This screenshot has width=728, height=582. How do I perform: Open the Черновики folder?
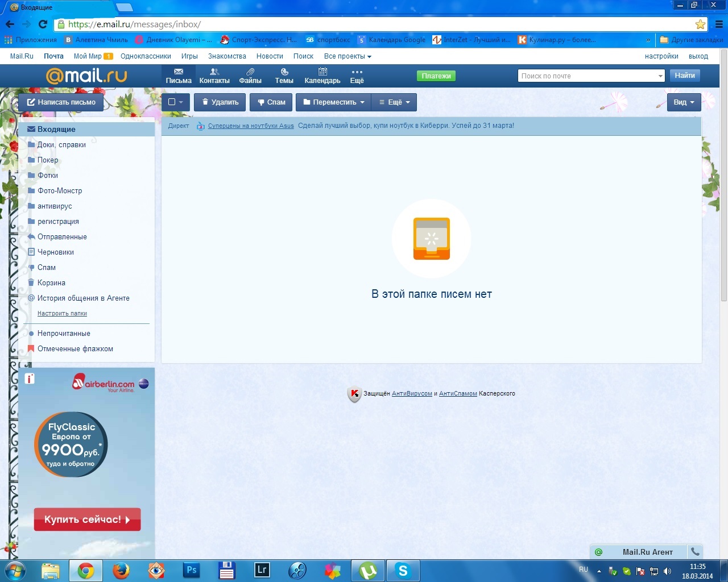(x=56, y=252)
